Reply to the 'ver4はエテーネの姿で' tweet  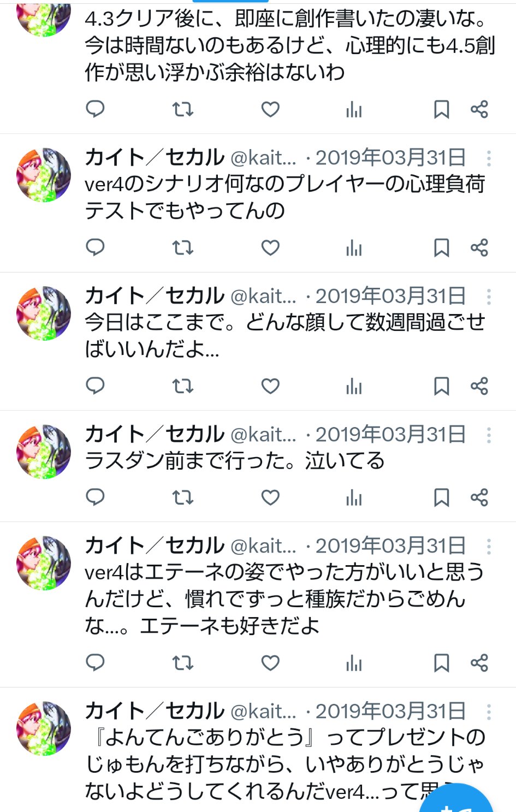[x=96, y=663]
